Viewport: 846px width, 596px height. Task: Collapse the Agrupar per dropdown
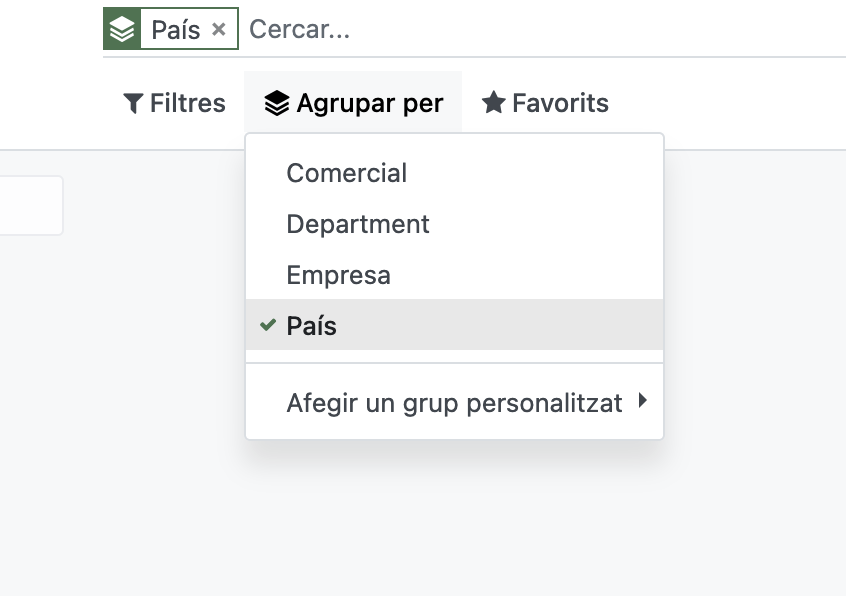click(354, 103)
